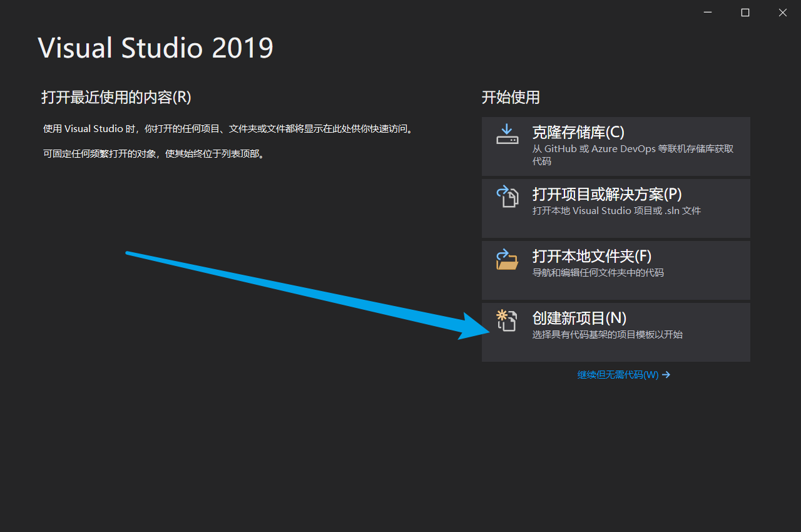Maximize the Visual Studio 2019 window
Screen dimensions: 801x532
745,13
